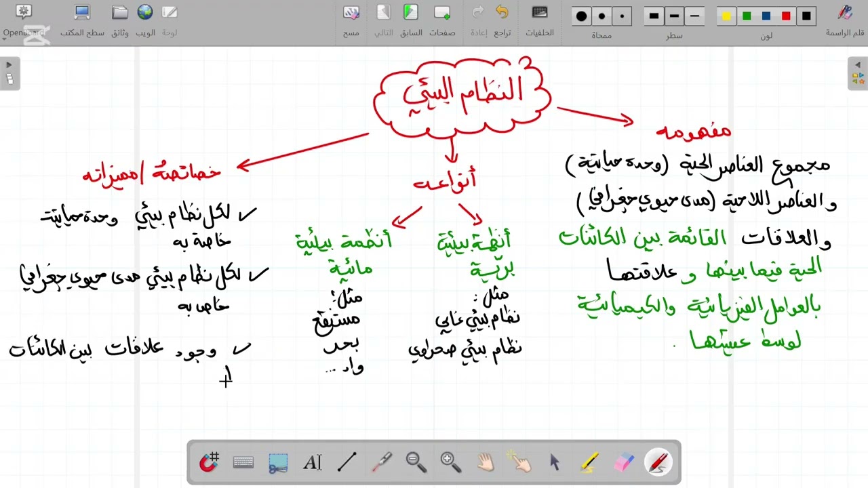Activate the interact-with-items pointing hand tool

(519, 462)
